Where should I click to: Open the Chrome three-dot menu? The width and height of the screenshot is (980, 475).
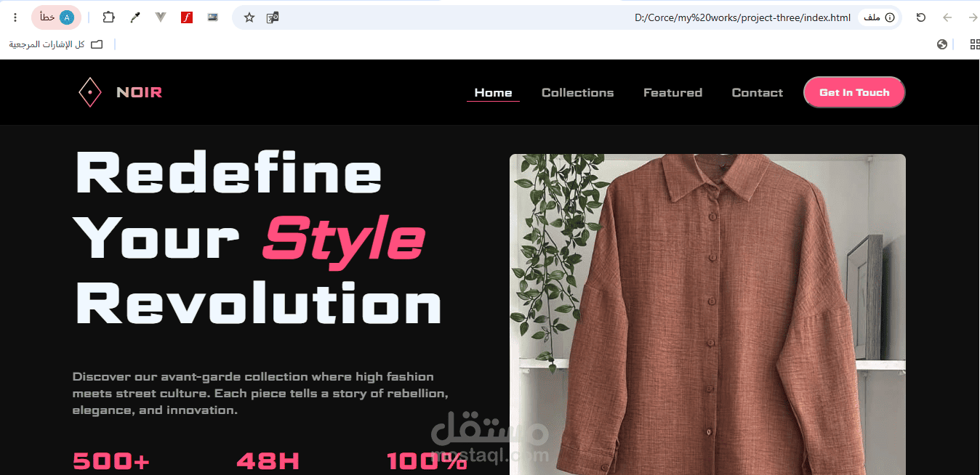15,17
